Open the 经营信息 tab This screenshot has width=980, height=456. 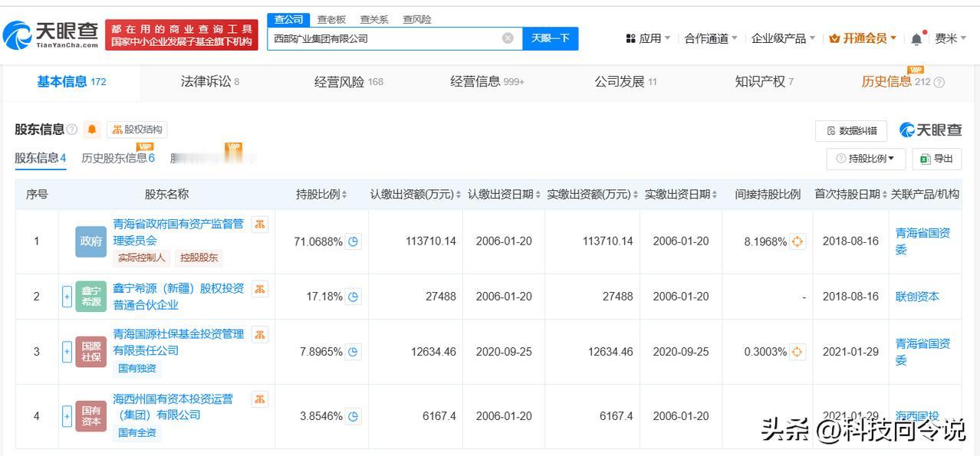(487, 82)
